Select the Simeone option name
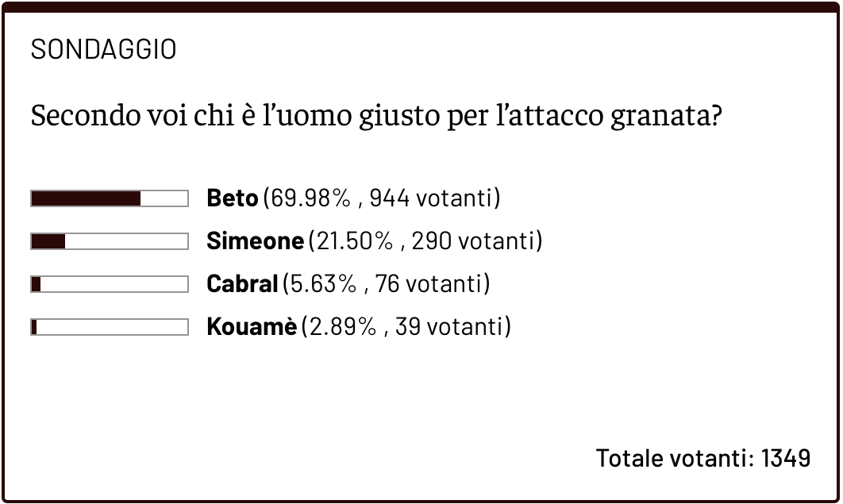This screenshot has width=843, height=504. [x=255, y=241]
